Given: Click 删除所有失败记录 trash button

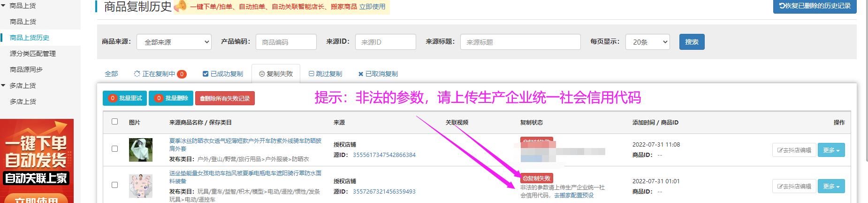Looking at the screenshot, I should point(225,98).
